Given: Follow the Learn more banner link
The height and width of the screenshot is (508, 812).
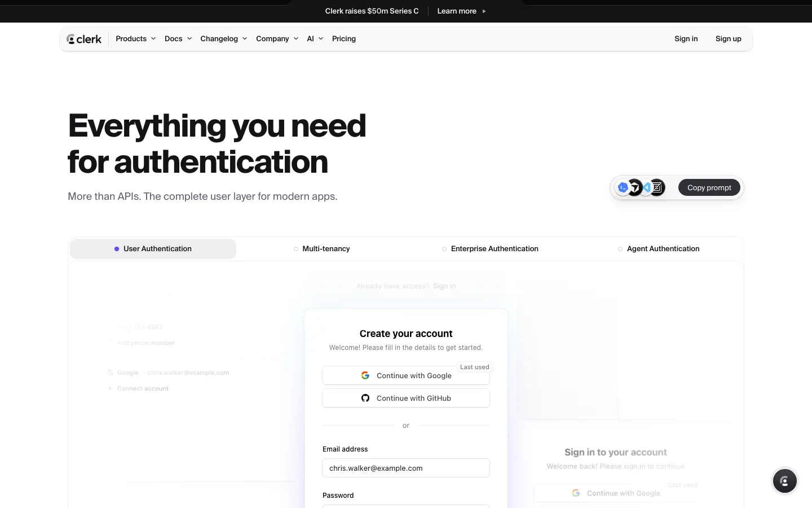Looking at the screenshot, I should (461, 11).
